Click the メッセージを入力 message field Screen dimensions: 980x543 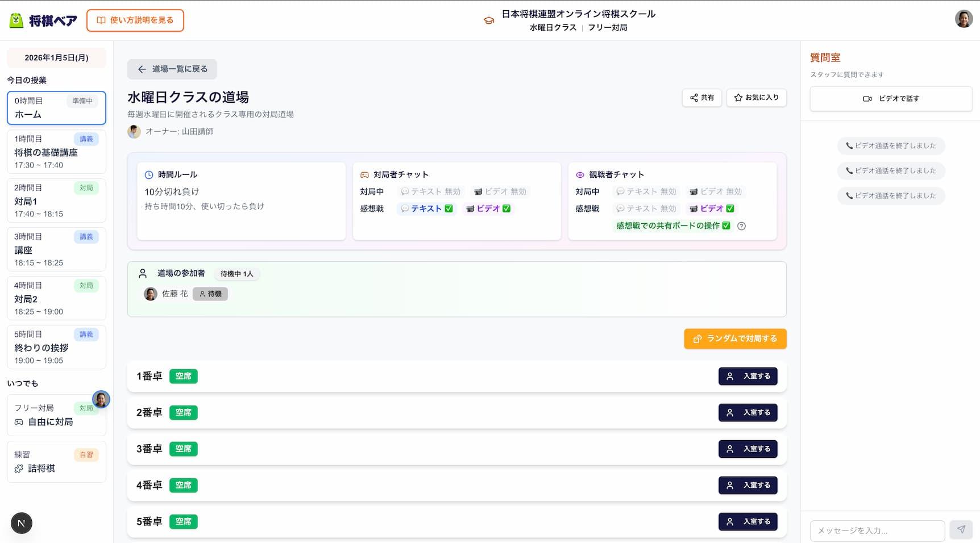(875, 531)
